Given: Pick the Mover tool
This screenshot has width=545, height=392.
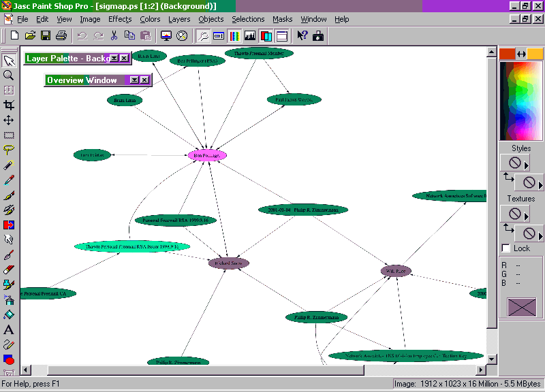Looking at the screenshot, I should [x=9, y=120].
